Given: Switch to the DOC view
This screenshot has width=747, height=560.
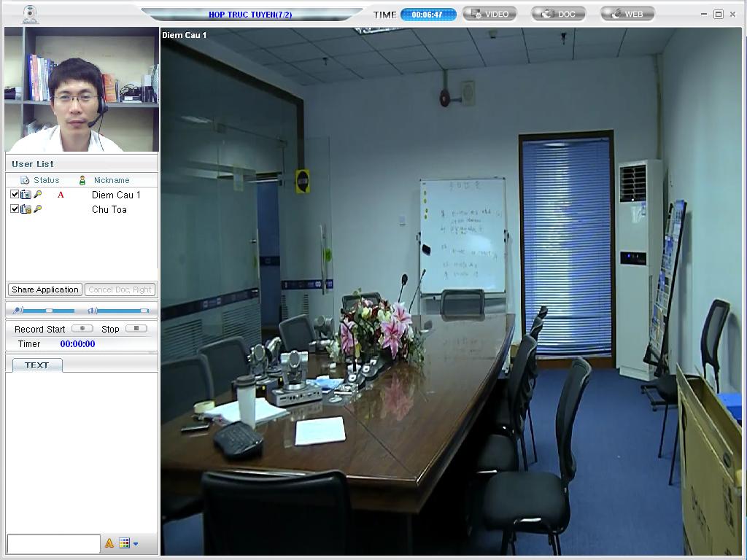Looking at the screenshot, I should click(x=558, y=14).
